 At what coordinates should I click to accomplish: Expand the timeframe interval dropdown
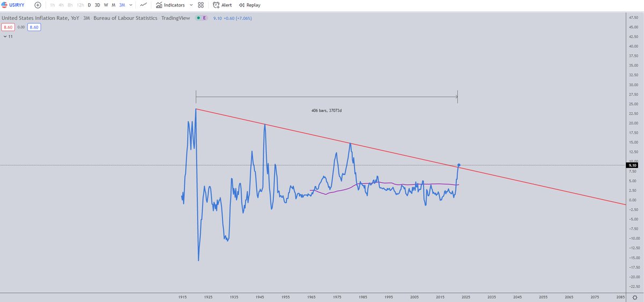tap(131, 5)
